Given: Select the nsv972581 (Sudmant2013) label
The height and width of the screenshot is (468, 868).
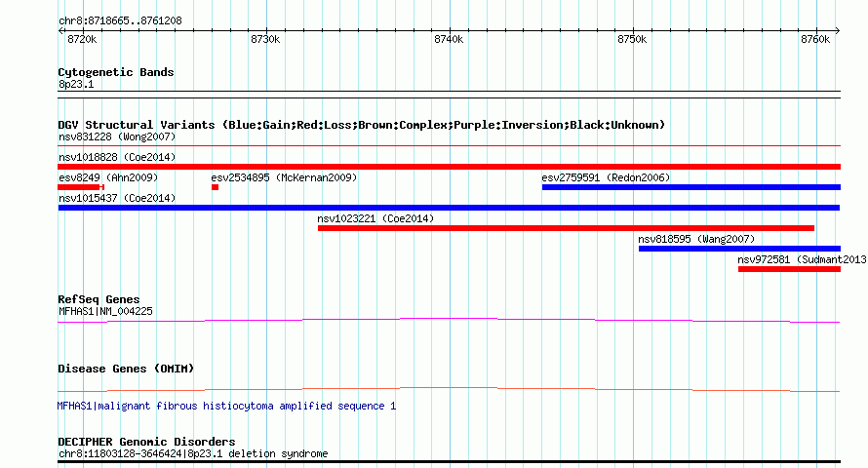Looking at the screenshot, I should click(802, 259).
